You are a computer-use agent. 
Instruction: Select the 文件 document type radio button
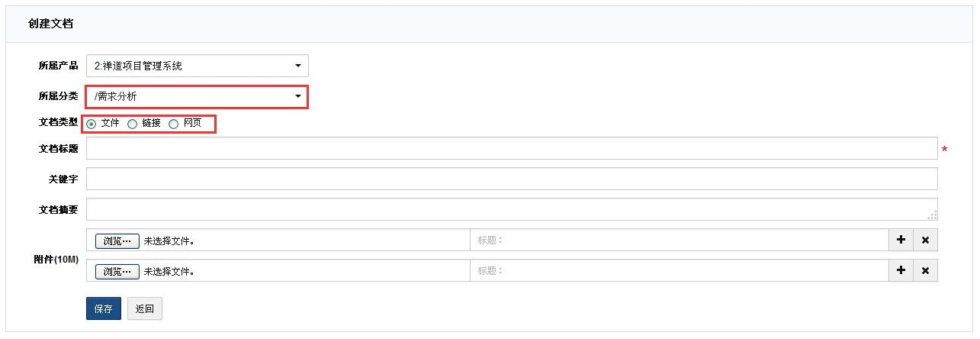click(92, 124)
